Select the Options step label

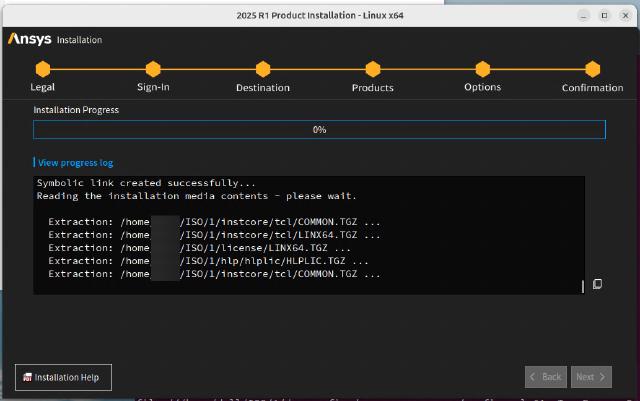482,87
